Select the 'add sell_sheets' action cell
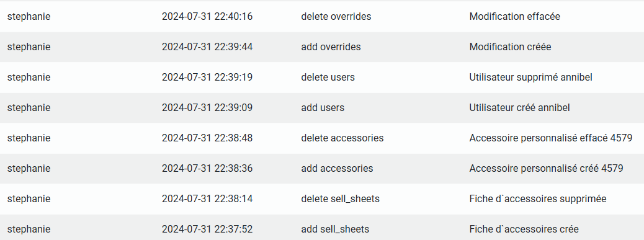The width and height of the screenshot is (644, 240). click(x=335, y=229)
